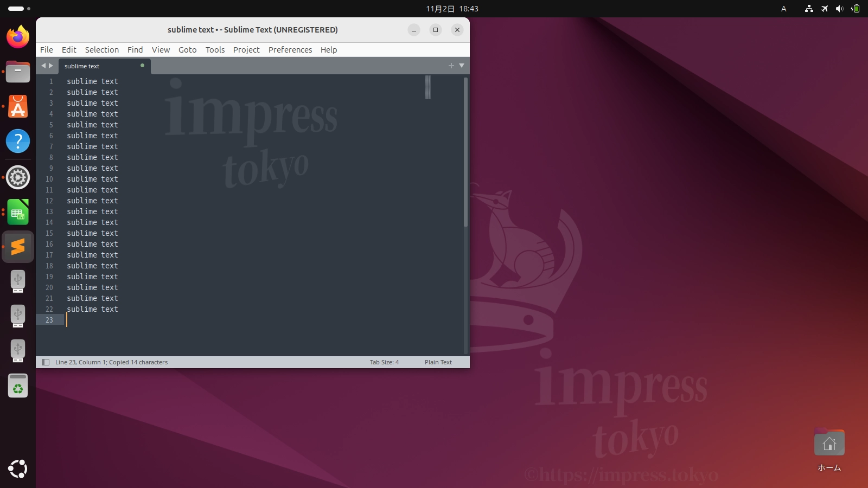Launch the App Center dock icon
Viewport: 868px width, 488px height.
tap(18, 106)
